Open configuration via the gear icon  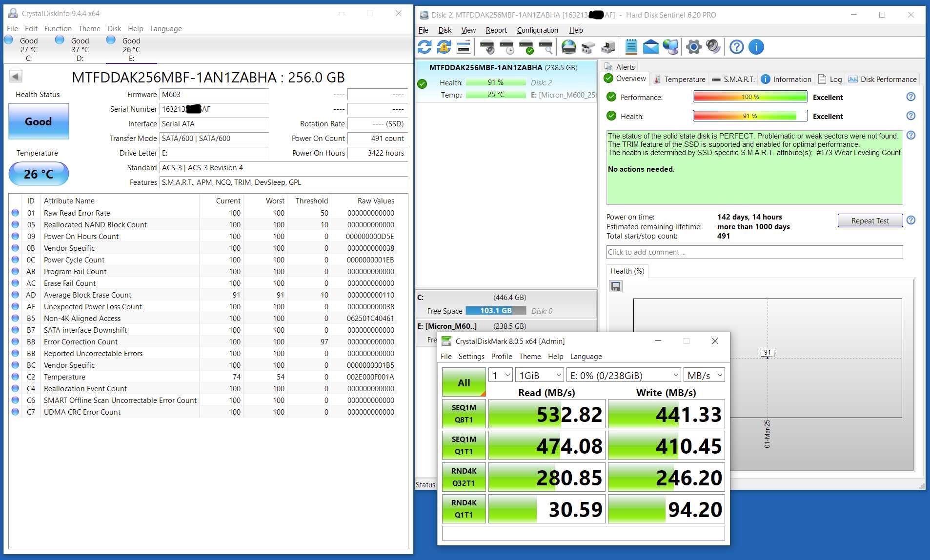click(x=693, y=47)
